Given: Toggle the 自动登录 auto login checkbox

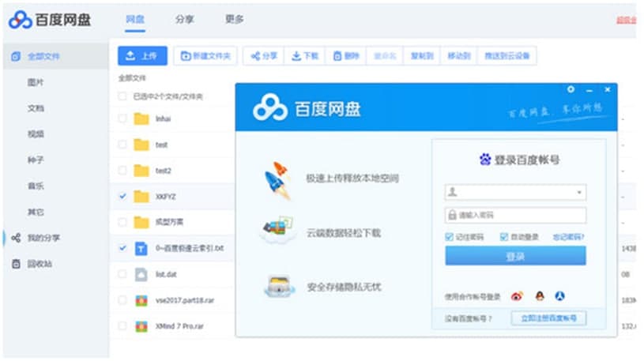Looking at the screenshot, I should tap(504, 237).
